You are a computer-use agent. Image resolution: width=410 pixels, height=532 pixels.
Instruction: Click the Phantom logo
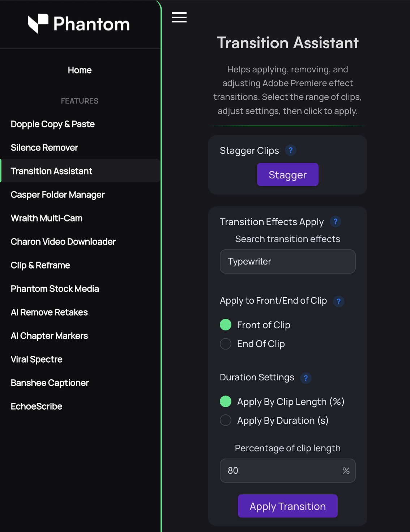point(79,24)
